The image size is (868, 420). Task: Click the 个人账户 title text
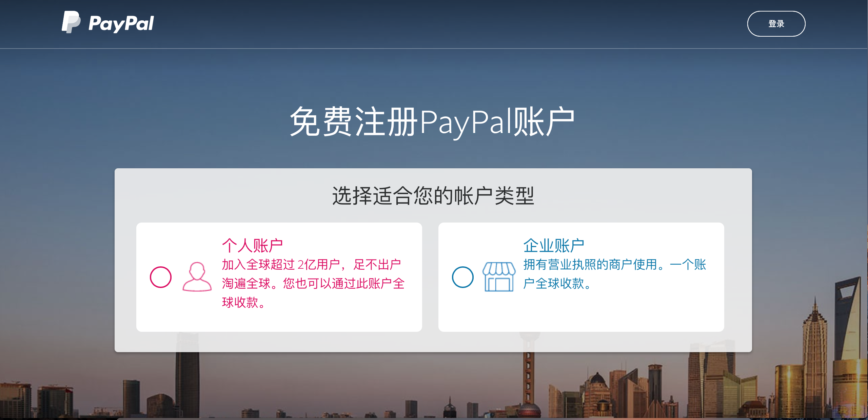(x=253, y=245)
